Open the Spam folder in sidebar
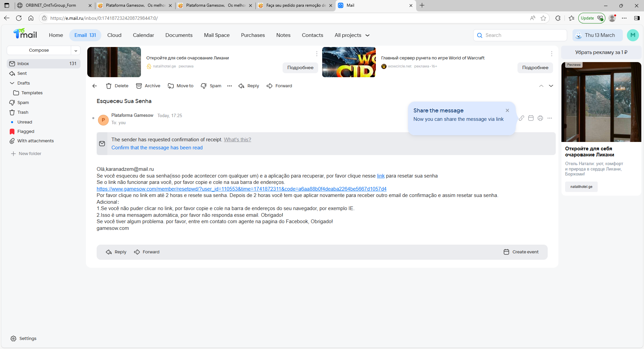The width and height of the screenshot is (644, 349). [44, 103]
